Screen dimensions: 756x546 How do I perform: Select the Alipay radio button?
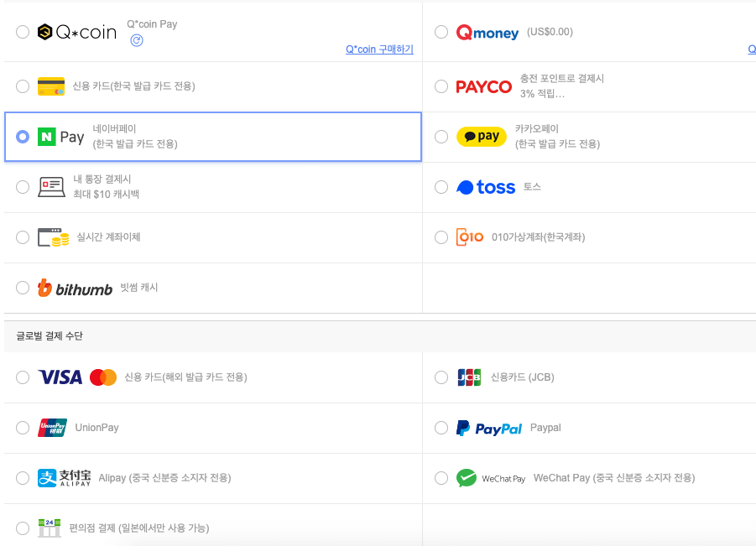click(23, 478)
